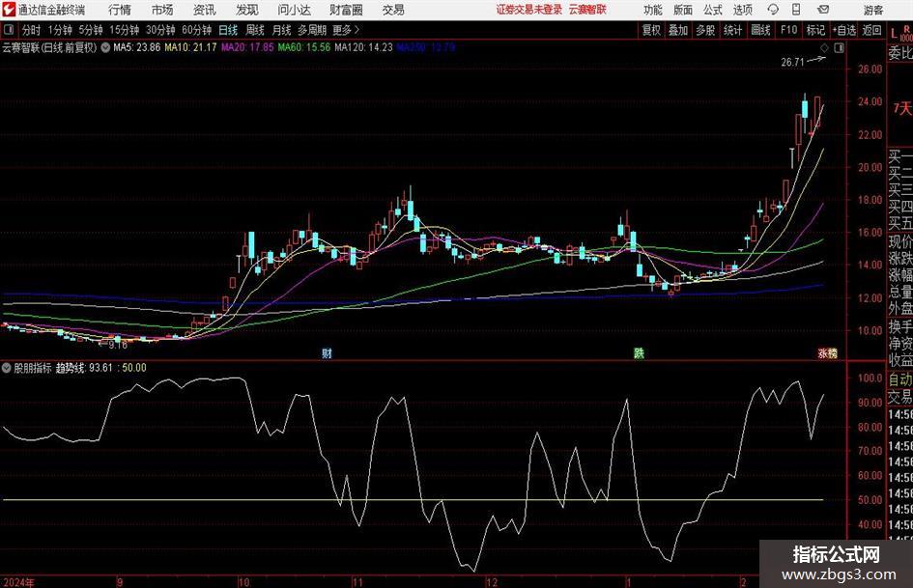913x588 pixels.
Task: Expand the dropdown next to 股朋指标
Action: [7, 368]
